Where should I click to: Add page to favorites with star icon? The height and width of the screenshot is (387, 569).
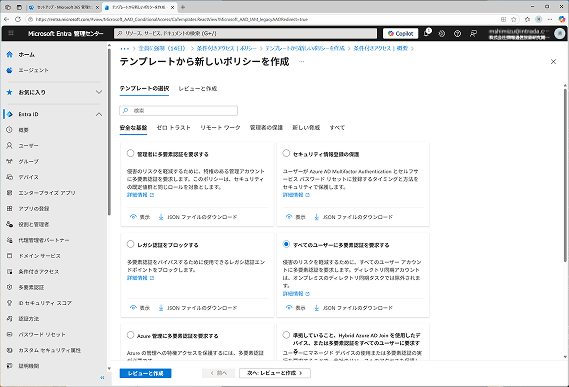point(514,19)
